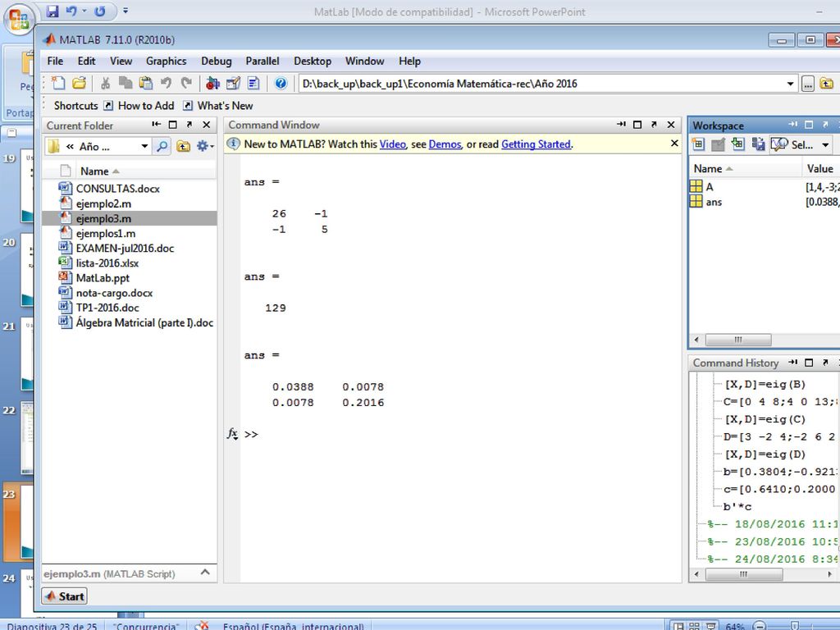Open the current directory path dropdown arrow
Screen dimensions: 840x630
[x=790, y=84]
